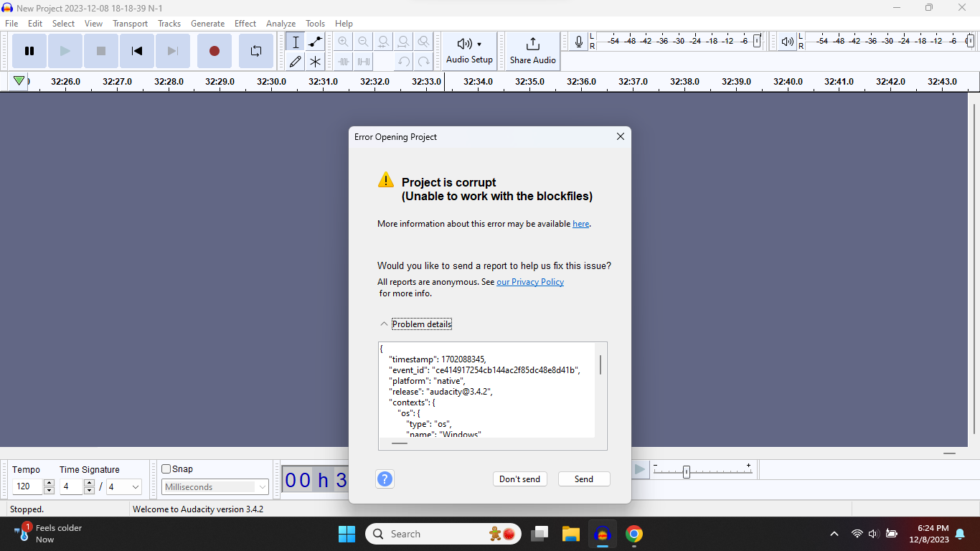Click the Zoom Out magnifier
The height and width of the screenshot is (551, 980).
[x=364, y=42]
